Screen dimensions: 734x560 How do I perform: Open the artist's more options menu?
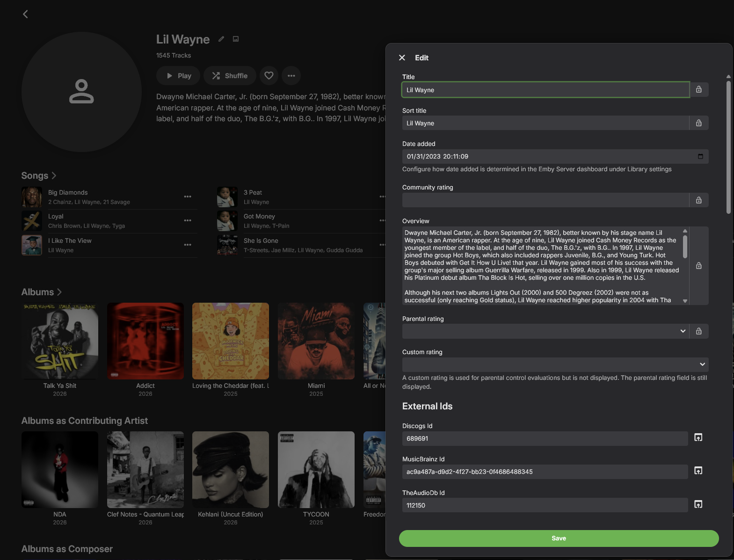tap(291, 75)
